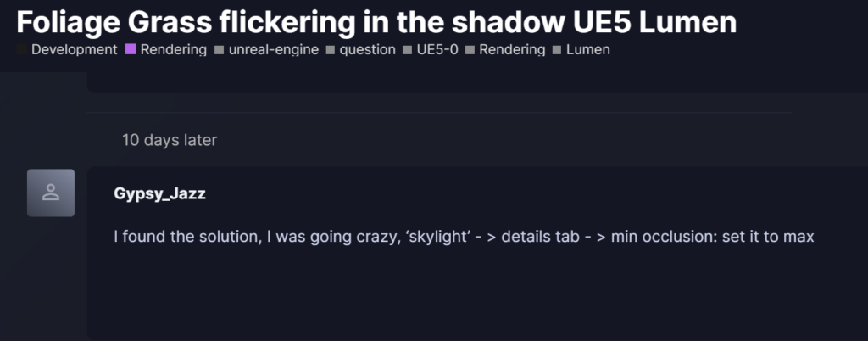Viewport: 868px width, 341px height.
Task: Filter by the unreal-engine tag
Action: [274, 49]
